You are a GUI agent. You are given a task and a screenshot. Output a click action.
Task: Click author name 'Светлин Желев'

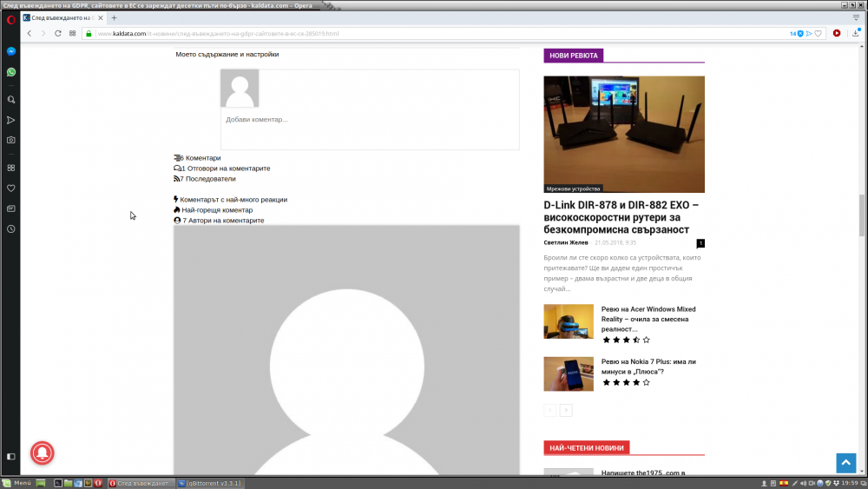coord(566,242)
